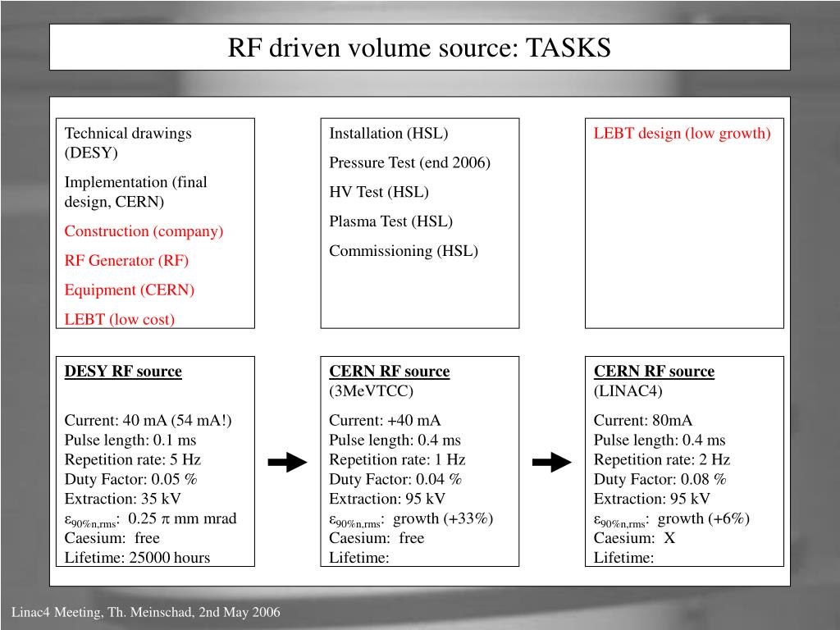Click the arrow between DESY and CERN 3MeVTCC boxes
This screenshot has width=840, height=630.
tap(287, 462)
